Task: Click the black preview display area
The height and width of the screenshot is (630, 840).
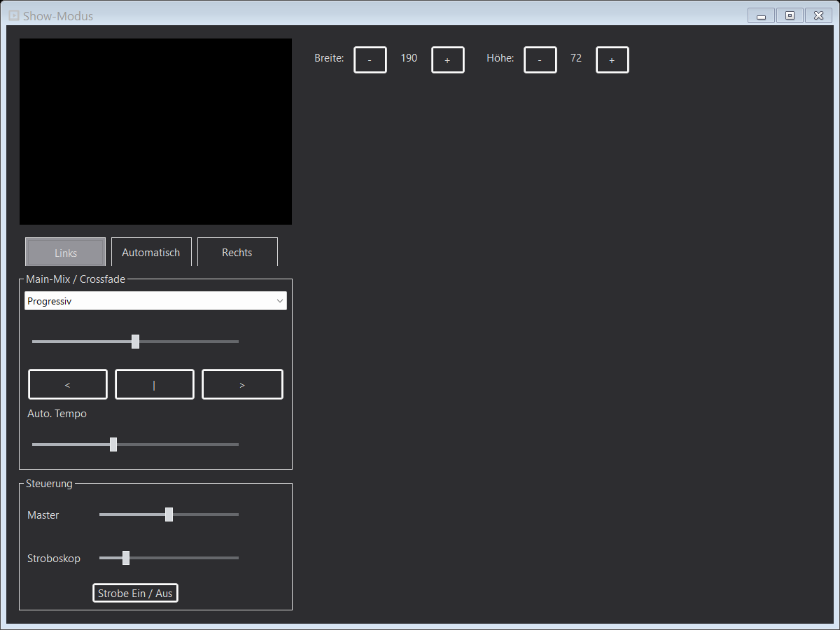Action: coord(155,132)
